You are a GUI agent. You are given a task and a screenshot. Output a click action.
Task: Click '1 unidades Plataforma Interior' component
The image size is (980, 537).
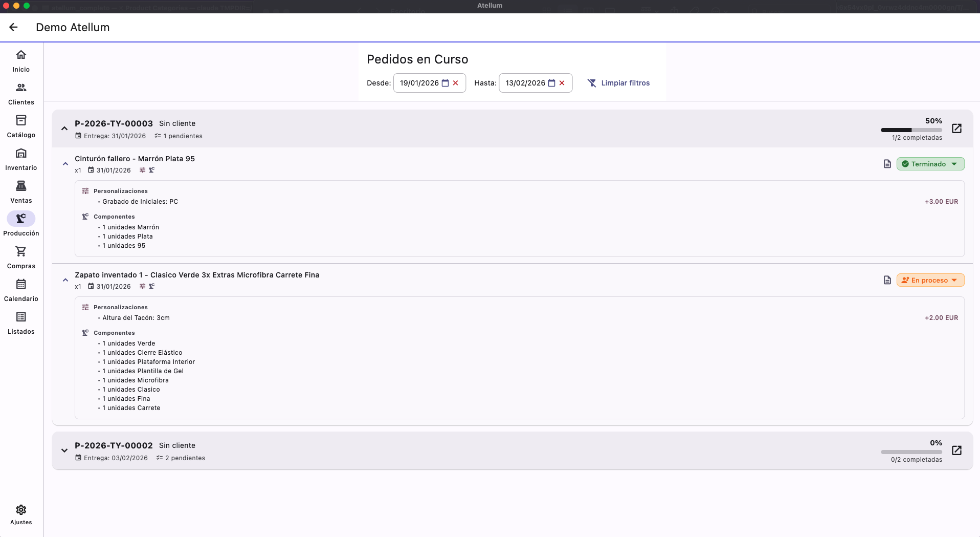point(148,362)
